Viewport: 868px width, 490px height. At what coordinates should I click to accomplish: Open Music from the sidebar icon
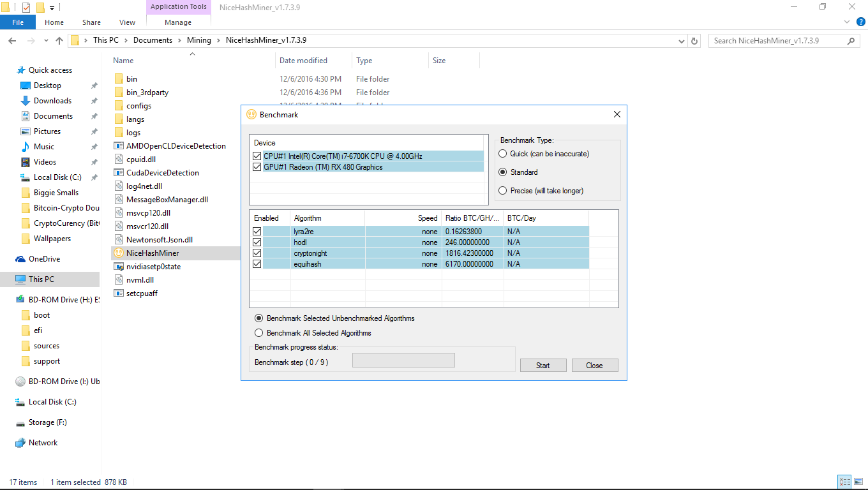click(26, 147)
